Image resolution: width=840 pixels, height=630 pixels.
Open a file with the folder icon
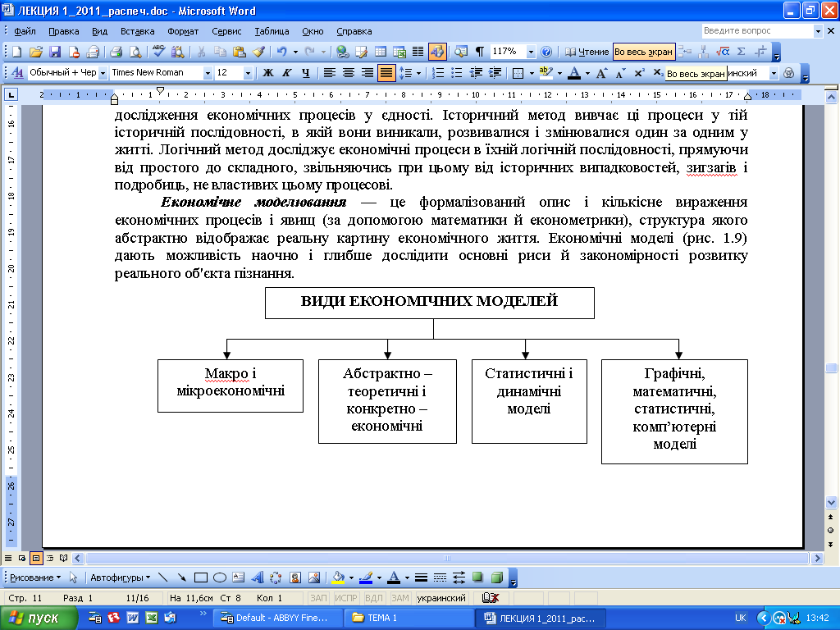pos(35,52)
